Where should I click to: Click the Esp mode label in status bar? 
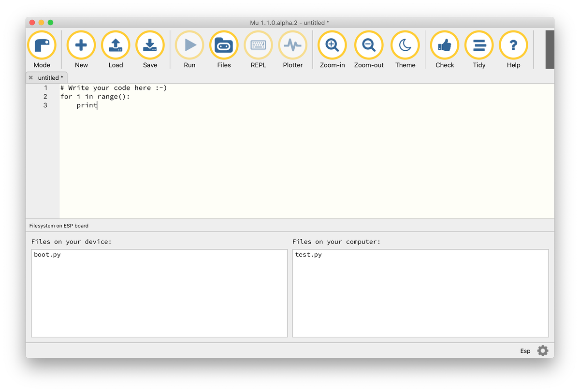(525, 351)
